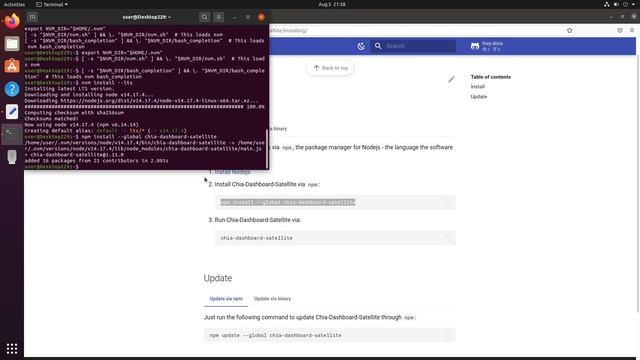Launch Ubuntu Software from the dock
The width and height of the screenshot is (640, 360).
(12, 66)
